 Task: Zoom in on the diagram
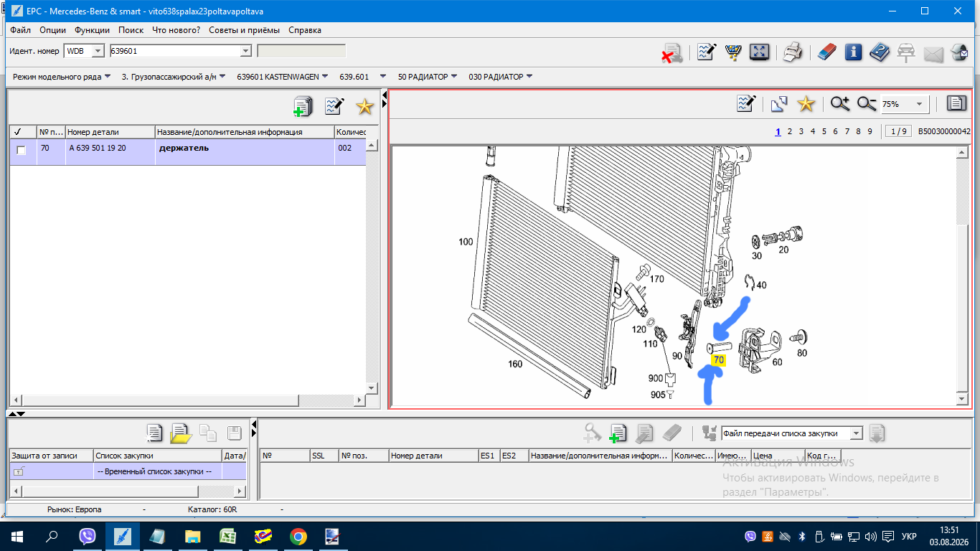tap(840, 104)
